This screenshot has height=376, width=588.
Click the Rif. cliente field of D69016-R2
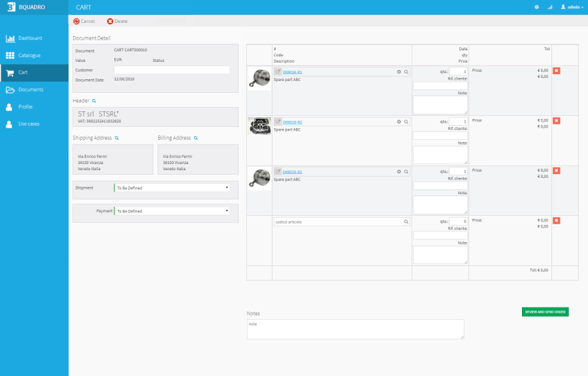440,136
